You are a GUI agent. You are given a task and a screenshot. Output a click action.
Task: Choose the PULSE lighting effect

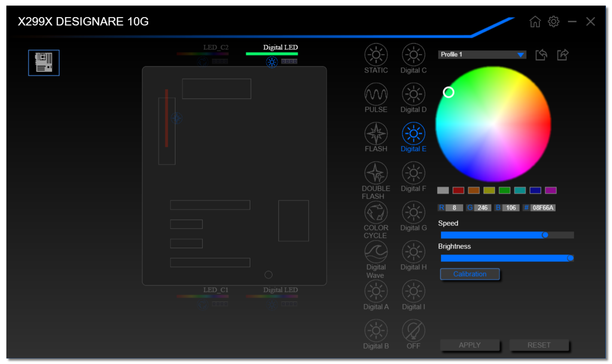pos(376,98)
